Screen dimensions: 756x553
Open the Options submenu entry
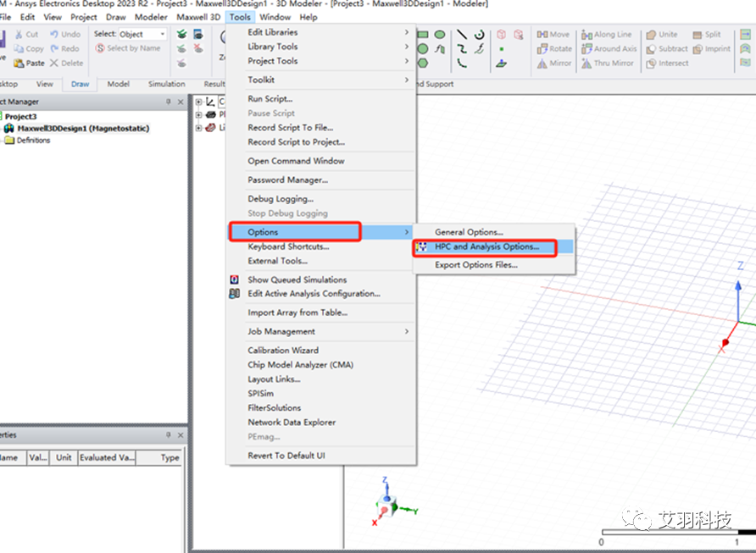point(320,232)
